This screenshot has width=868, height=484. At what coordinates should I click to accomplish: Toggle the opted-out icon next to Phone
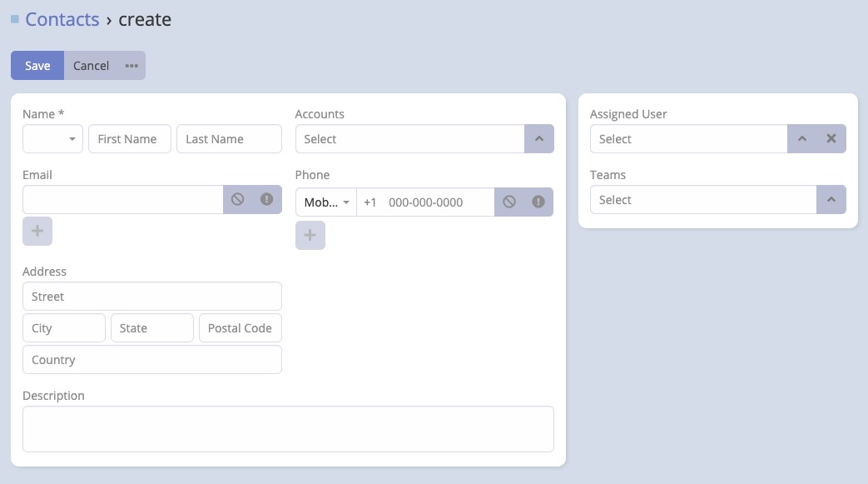click(508, 202)
